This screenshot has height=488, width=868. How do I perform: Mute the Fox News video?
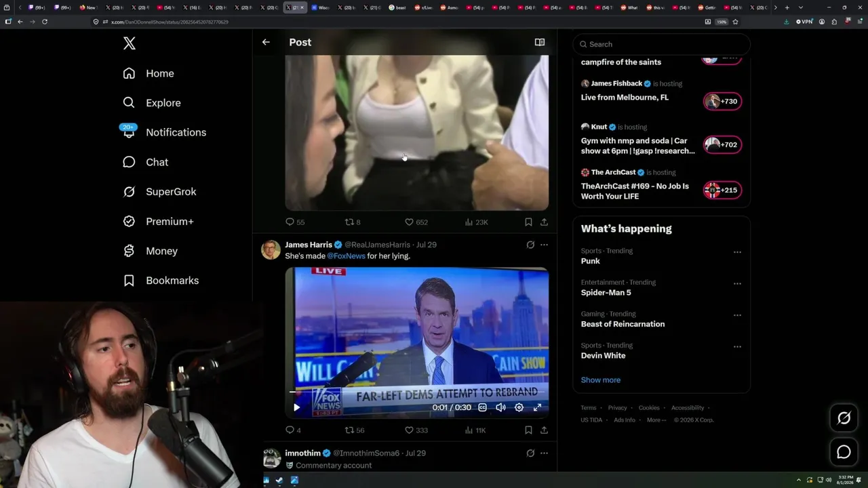pyautogui.click(x=500, y=407)
